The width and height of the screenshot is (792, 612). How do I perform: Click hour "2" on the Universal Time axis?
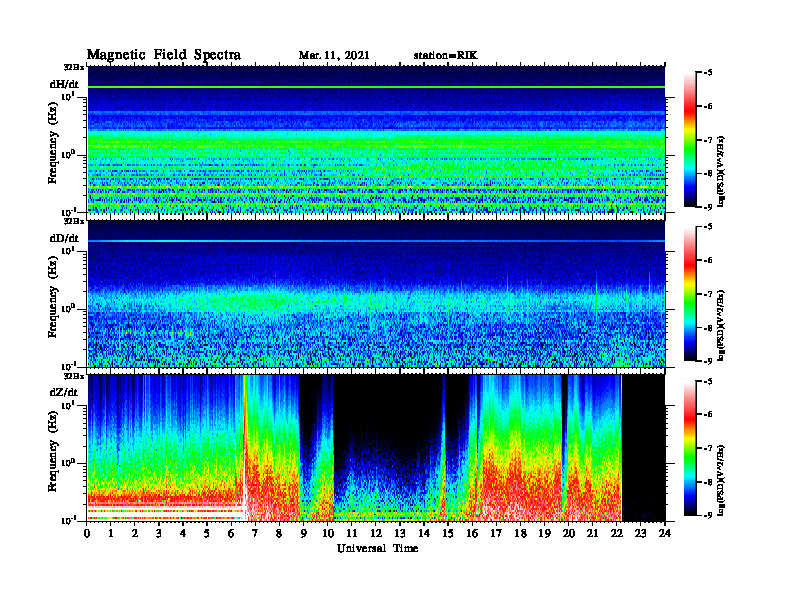pyautogui.click(x=135, y=534)
